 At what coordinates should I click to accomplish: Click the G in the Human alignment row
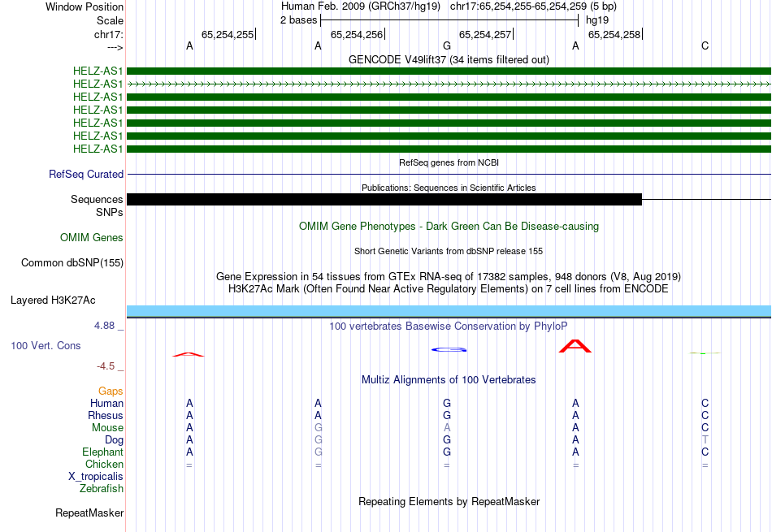pos(447,404)
